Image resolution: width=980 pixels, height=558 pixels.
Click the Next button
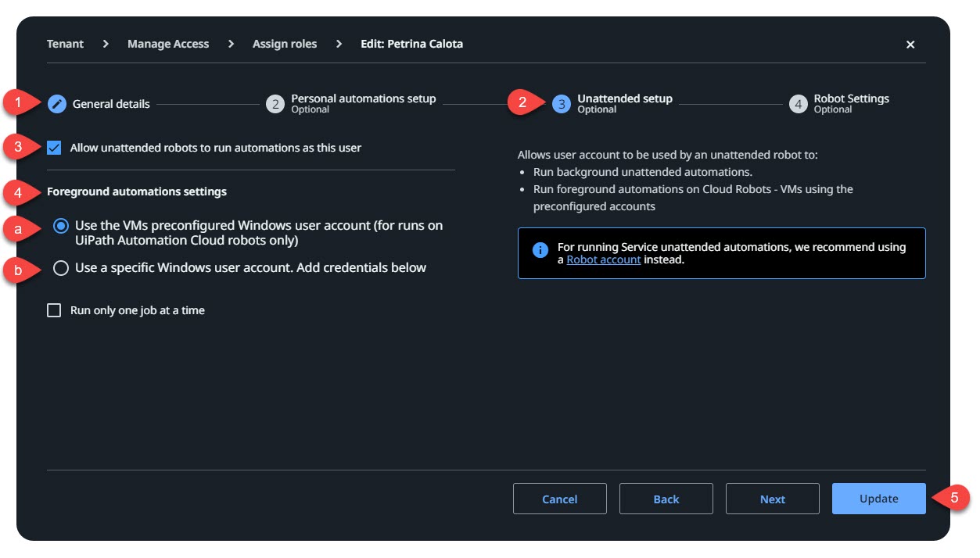tap(772, 499)
